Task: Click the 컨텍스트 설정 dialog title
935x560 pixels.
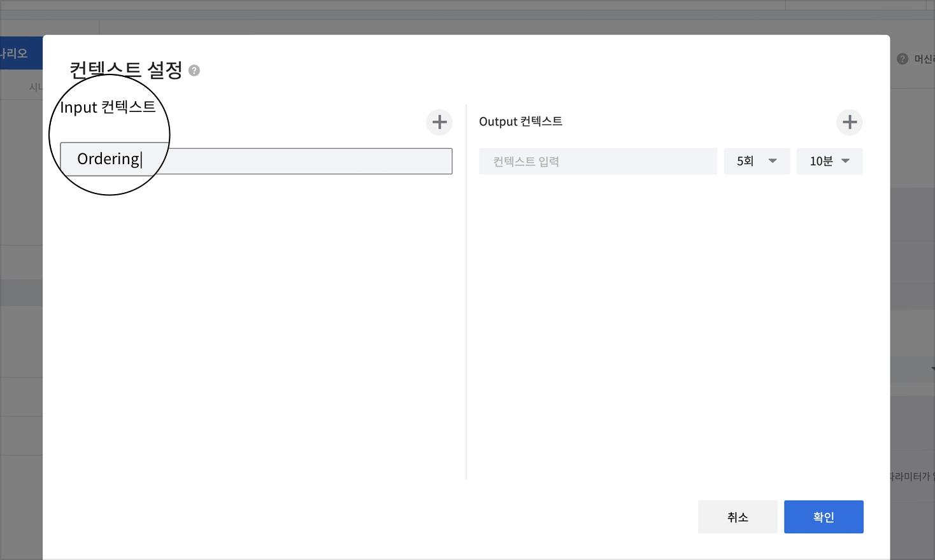Action: tap(126, 70)
